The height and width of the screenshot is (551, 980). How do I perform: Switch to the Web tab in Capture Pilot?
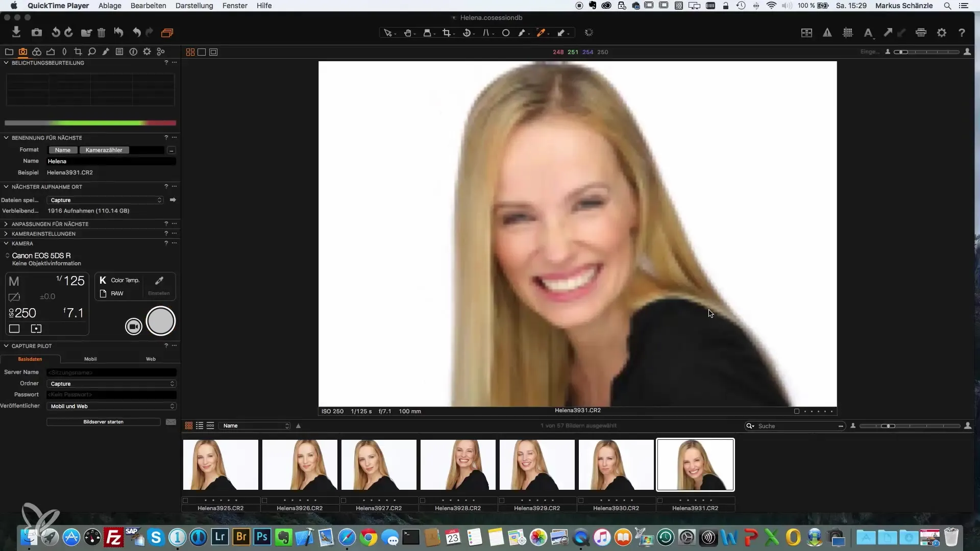(151, 359)
